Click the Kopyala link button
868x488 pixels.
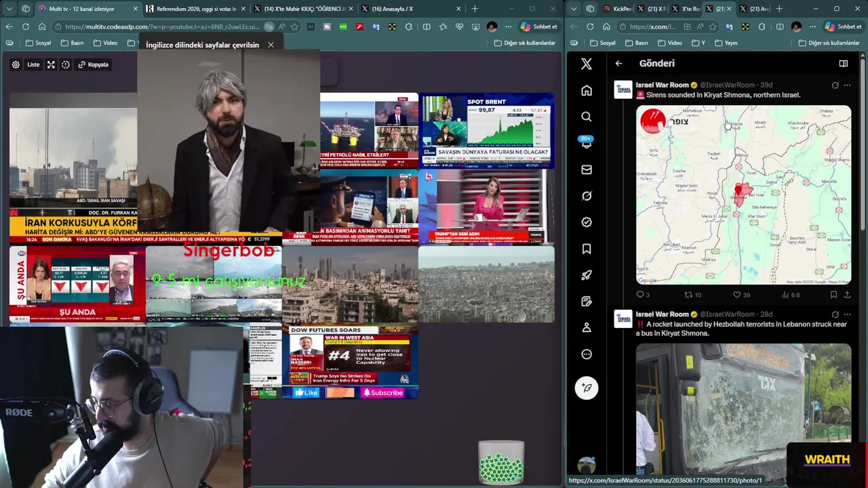[93, 64]
